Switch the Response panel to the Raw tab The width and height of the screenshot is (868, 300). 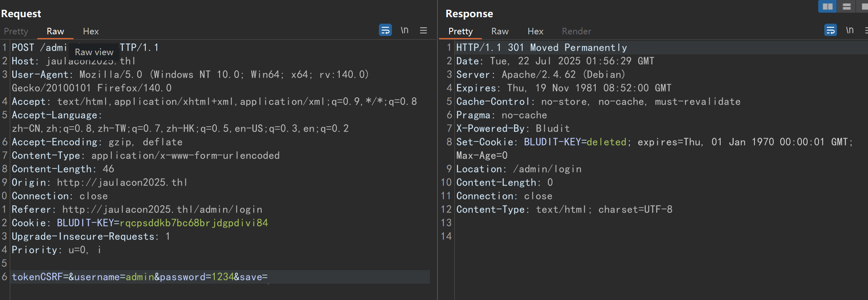(500, 31)
